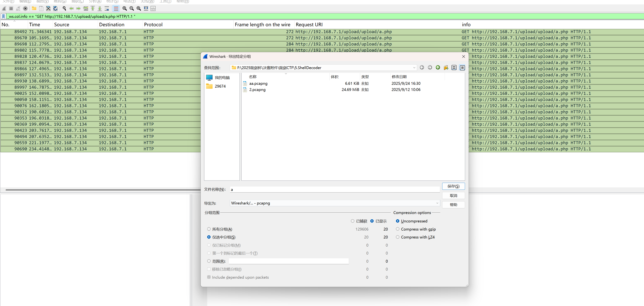The width and height of the screenshot is (644, 306).
Task: Click the reload capture file icon
Action: tap(56, 8)
